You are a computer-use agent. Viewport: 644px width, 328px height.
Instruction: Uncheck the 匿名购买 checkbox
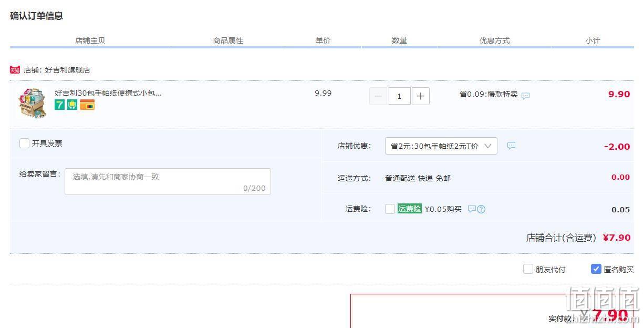click(x=596, y=269)
